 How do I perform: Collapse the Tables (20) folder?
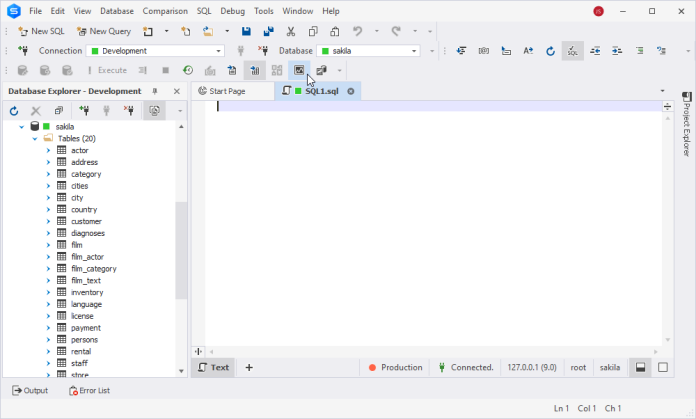pyautogui.click(x=35, y=138)
